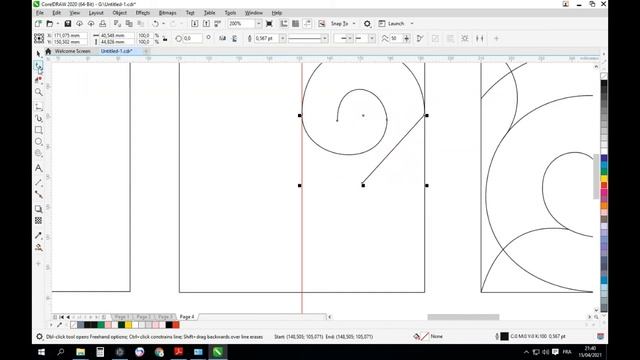Mirror the object vertically
Image resolution: width=640 pixels, height=360 pixels.
[234, 38]
